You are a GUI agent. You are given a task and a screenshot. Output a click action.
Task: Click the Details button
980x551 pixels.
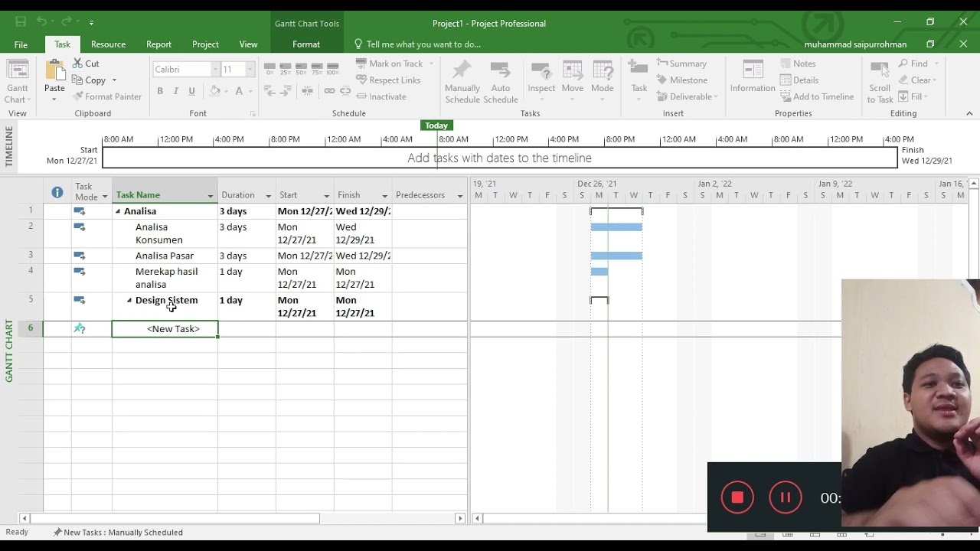[x=799, y=80]
